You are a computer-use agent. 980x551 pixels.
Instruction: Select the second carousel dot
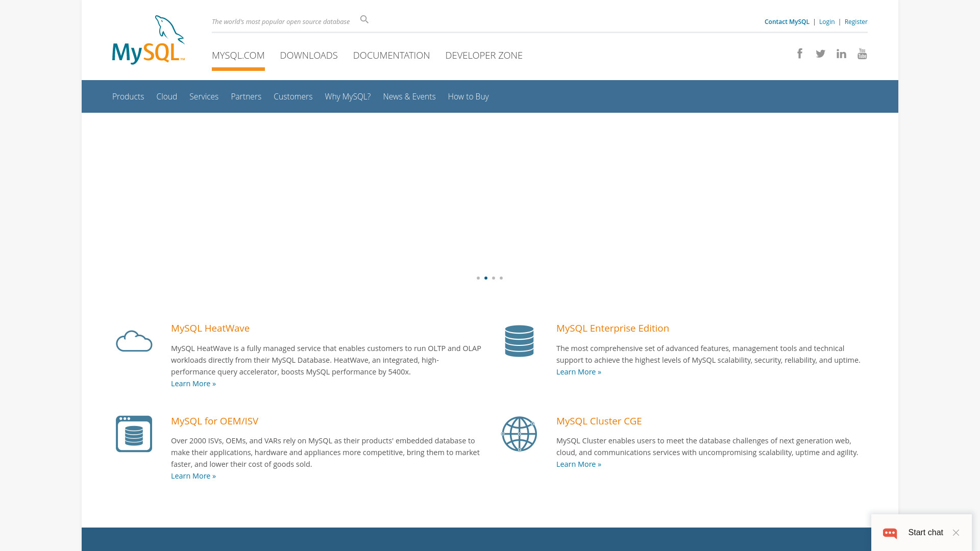(486, 278)
